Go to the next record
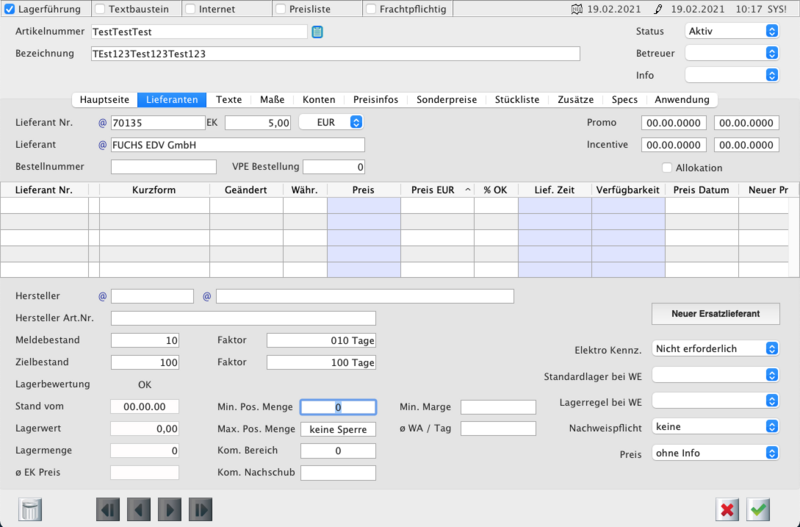Viewport: 800px width, 527px height. (170, 509)
